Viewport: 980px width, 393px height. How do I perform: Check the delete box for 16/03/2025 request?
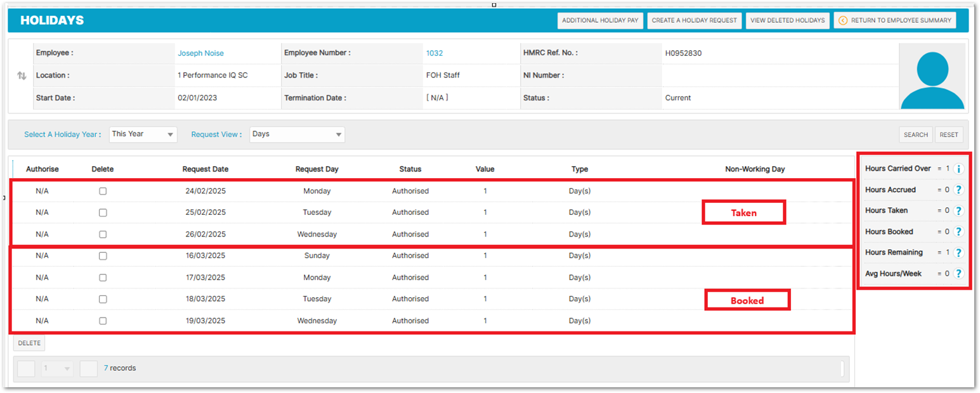tap(103, 256)
